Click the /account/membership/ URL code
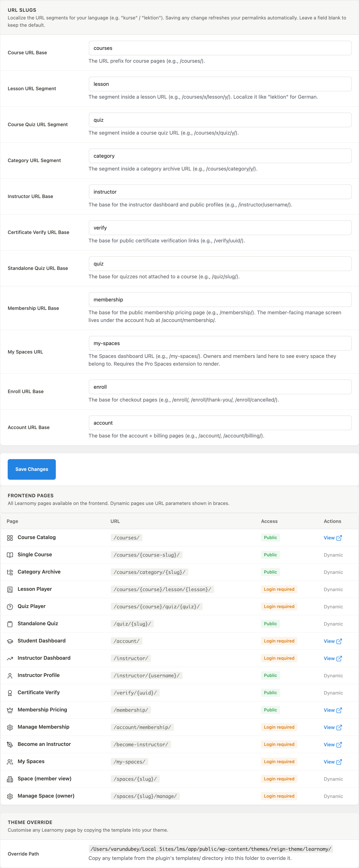 coord(142,728)
